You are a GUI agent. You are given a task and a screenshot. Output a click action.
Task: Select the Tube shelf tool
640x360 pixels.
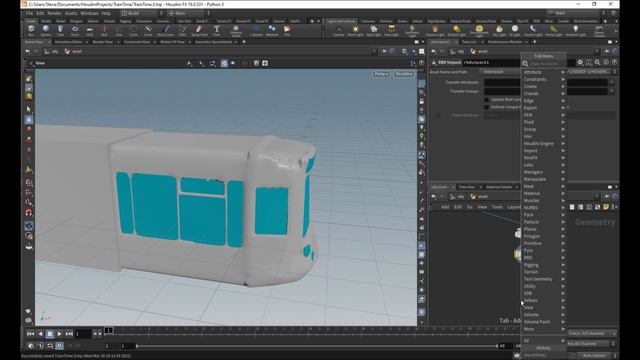coord(60,31)
